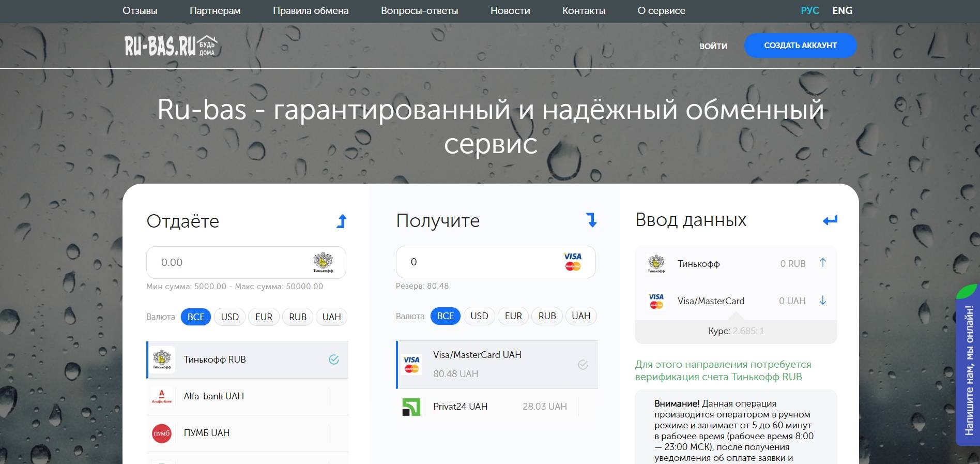Screen dimensions: 980x464
Task: Click the upward arrow icon beside Отдаёте
Action: click(342, 221)
